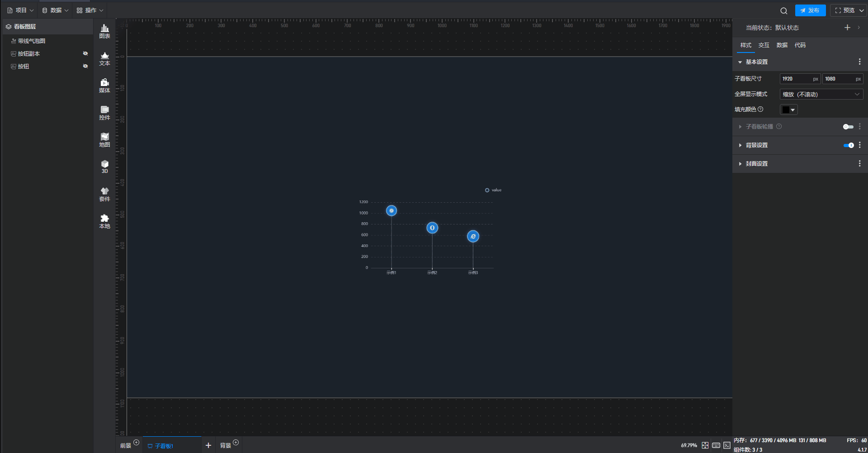Image resolution: width=868 pixels, height=453 pixels.
Task: Click the sub-board width field 1920
Action: point(800,79)
